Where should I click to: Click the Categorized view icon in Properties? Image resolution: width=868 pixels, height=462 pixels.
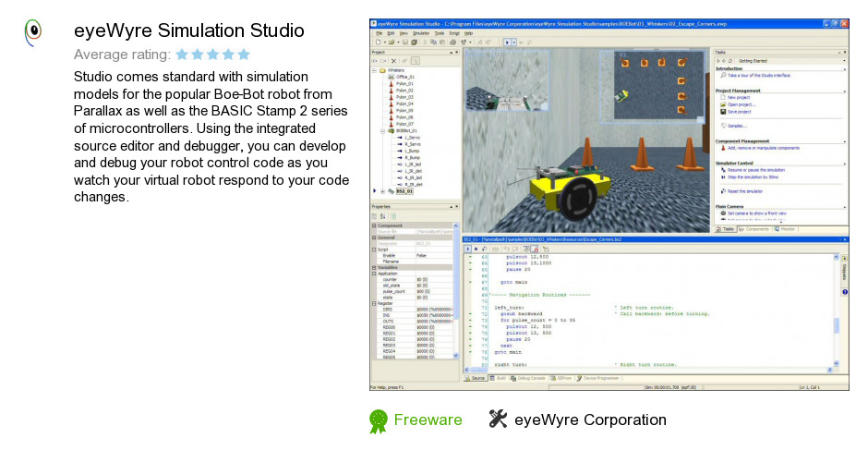374,216
